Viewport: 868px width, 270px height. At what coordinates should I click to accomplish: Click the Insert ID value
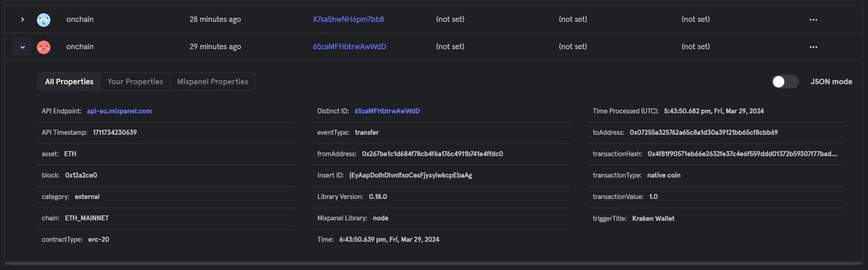(411, 175)
